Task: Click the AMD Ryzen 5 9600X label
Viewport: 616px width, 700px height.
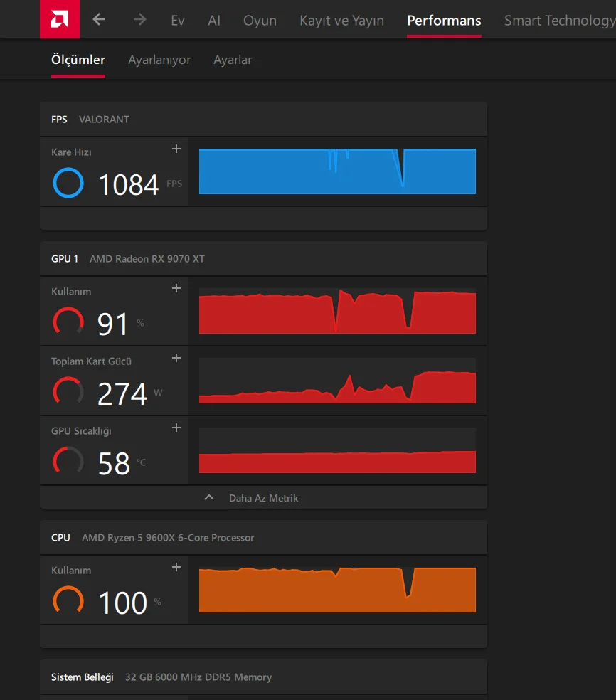Action: (168, 538)
